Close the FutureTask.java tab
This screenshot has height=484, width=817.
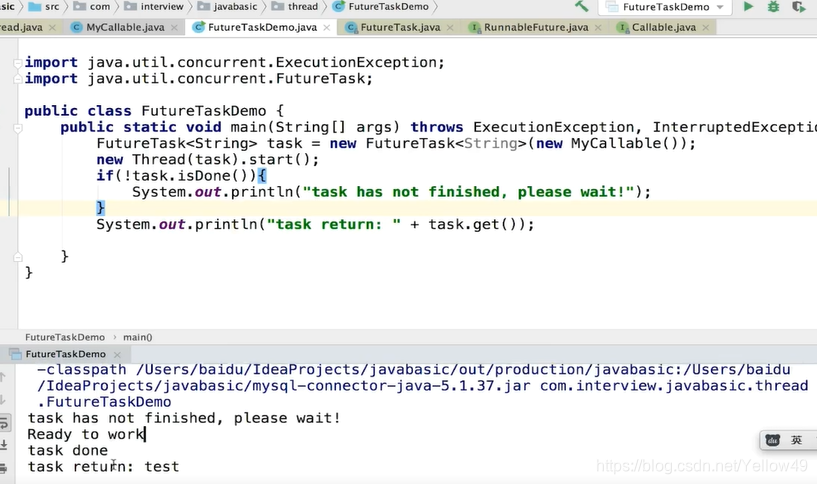[450, 28]
